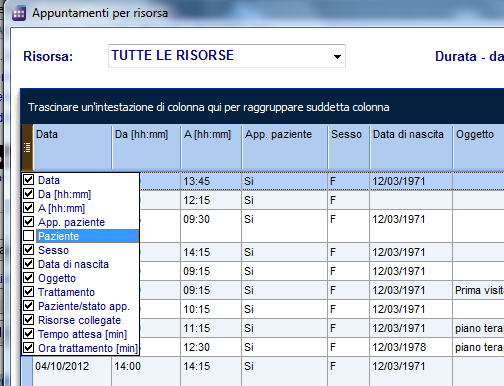Uncheck the Oggetto column checkbox

click(x=29, y=278)
